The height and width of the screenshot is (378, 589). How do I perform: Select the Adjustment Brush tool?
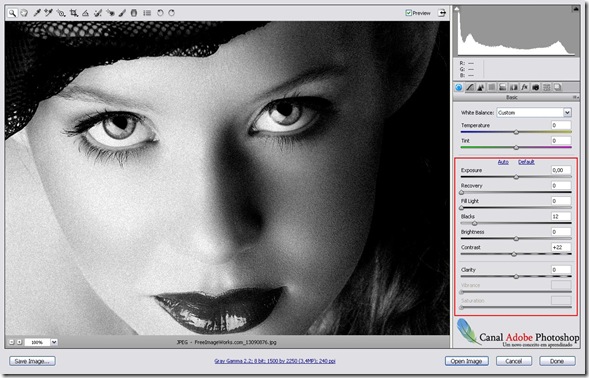(122, 13)
